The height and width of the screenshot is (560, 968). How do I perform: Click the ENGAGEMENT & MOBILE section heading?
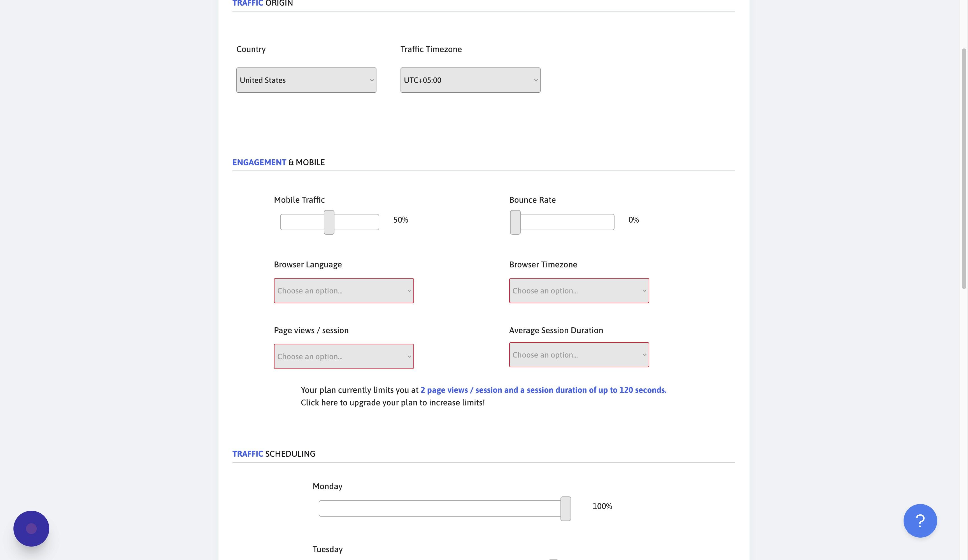(278, 162)
